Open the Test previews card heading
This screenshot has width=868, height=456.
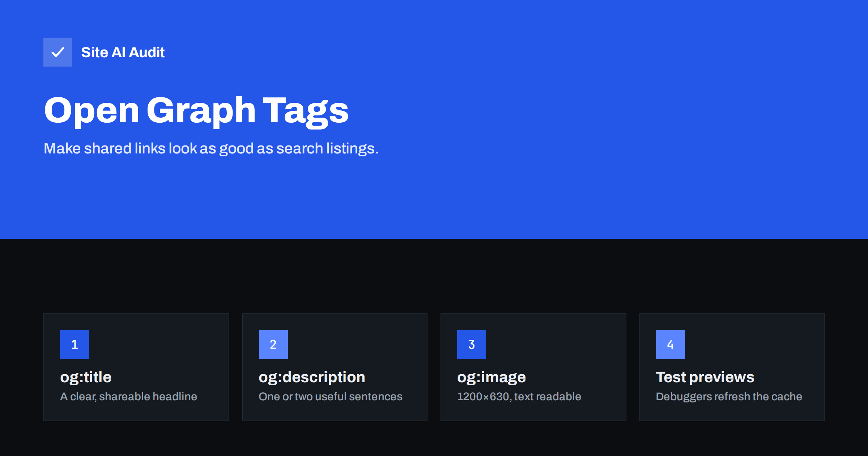pyautogui.click(x=705, y=377)
